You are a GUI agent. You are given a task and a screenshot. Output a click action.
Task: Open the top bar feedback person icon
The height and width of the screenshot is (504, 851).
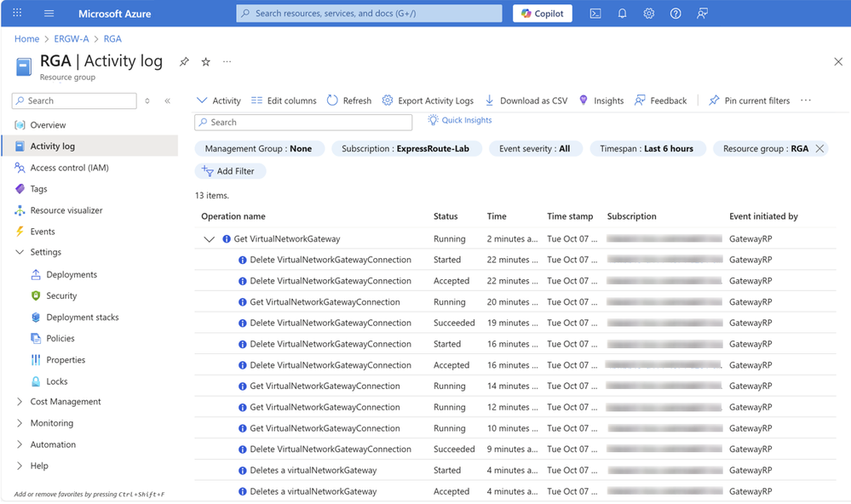[x=702, y=14]
